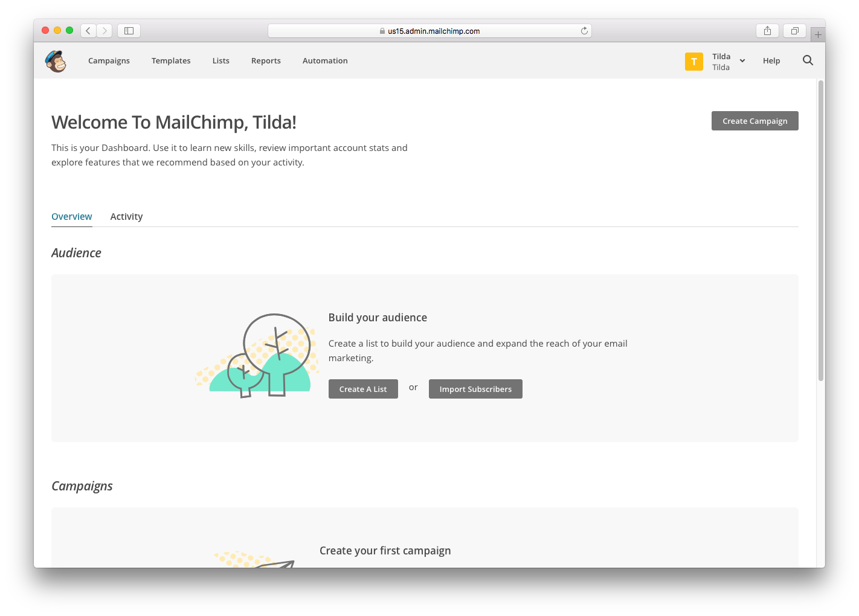Open the search magnifier icon
The height and width of the screenshot is (616, 859).
click(808, 60)
